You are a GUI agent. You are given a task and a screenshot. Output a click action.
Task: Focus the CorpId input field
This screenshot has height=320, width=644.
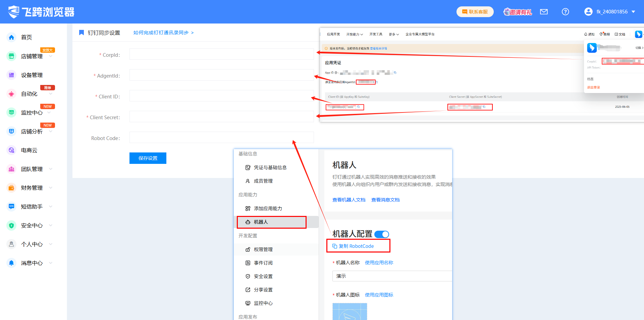[222, 54]
